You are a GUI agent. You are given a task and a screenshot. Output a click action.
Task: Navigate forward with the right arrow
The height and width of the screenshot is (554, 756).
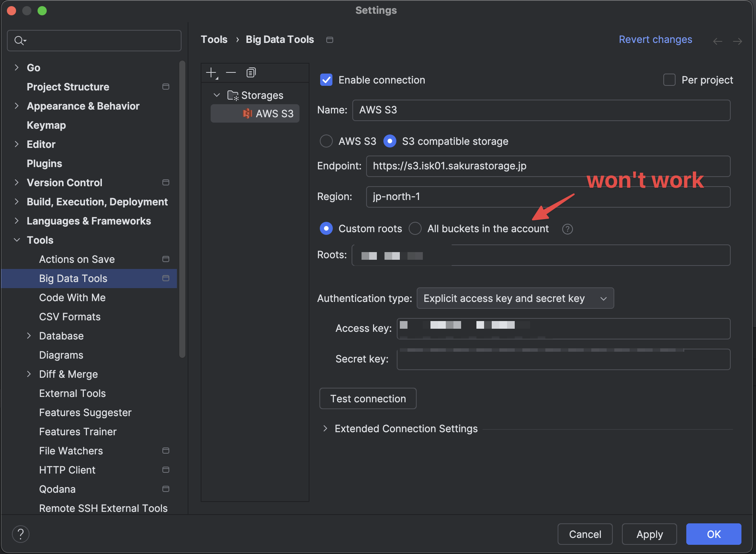tap(738, 41)
